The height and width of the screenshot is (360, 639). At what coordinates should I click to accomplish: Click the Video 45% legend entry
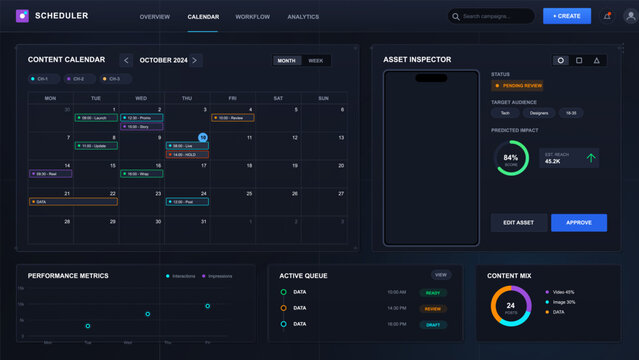pyautogui.click(x=560, y=292)
